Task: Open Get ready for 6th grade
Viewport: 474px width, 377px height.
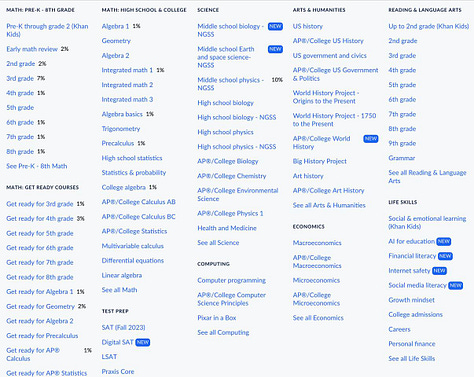Action: point(40,248)
